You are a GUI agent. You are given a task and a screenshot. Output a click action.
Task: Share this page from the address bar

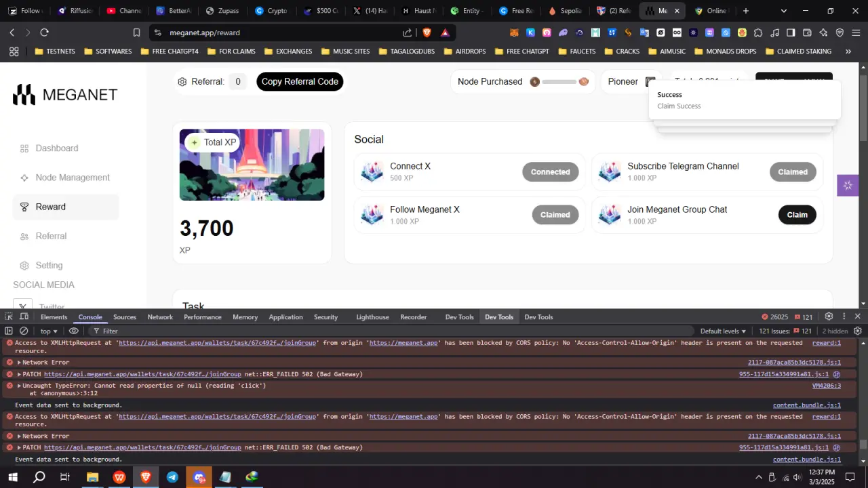coord(407,33)
